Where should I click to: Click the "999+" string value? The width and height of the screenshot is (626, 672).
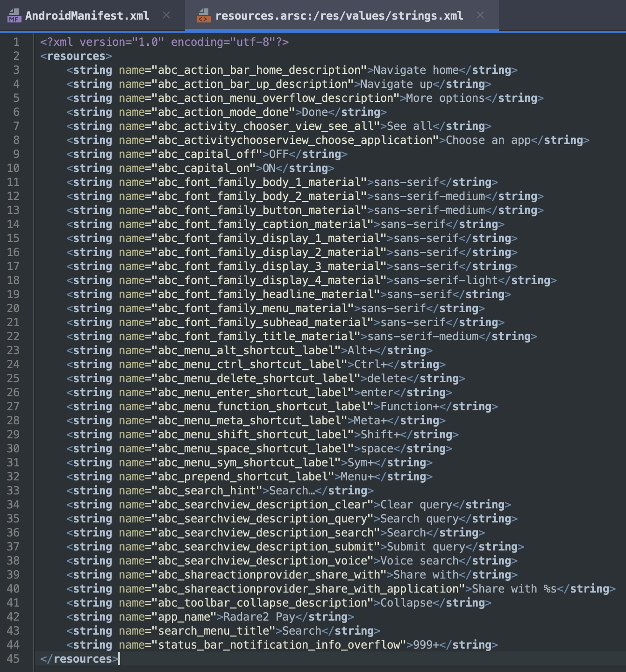[x=427, y=645]
